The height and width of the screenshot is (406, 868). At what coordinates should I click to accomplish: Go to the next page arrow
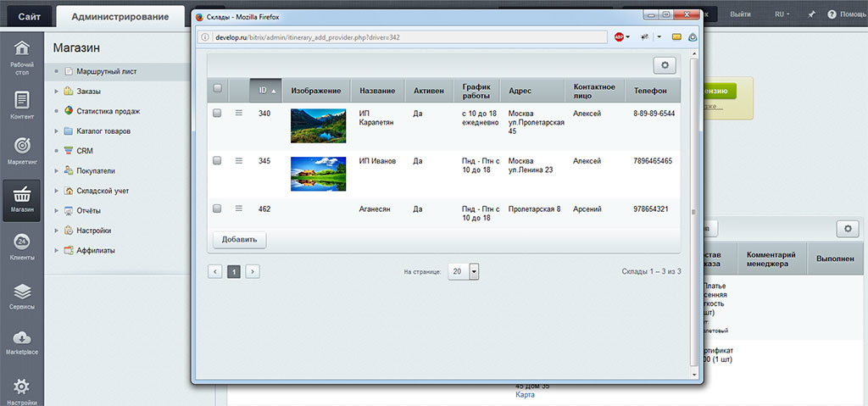252,271
